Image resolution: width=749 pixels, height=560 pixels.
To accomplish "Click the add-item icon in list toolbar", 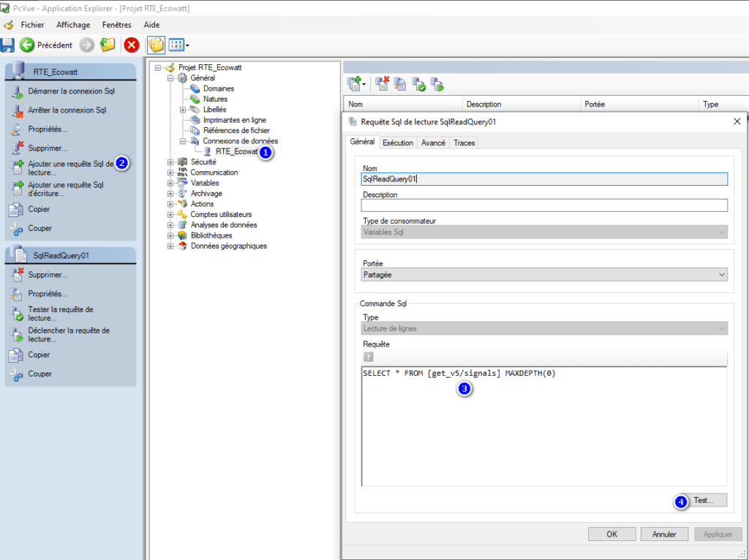I will coord(356,84).
